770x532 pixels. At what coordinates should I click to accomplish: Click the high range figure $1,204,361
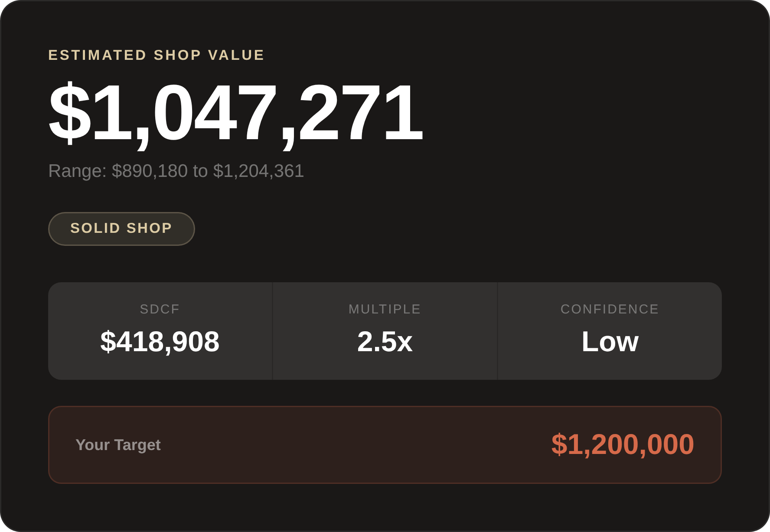coord(258,171)
